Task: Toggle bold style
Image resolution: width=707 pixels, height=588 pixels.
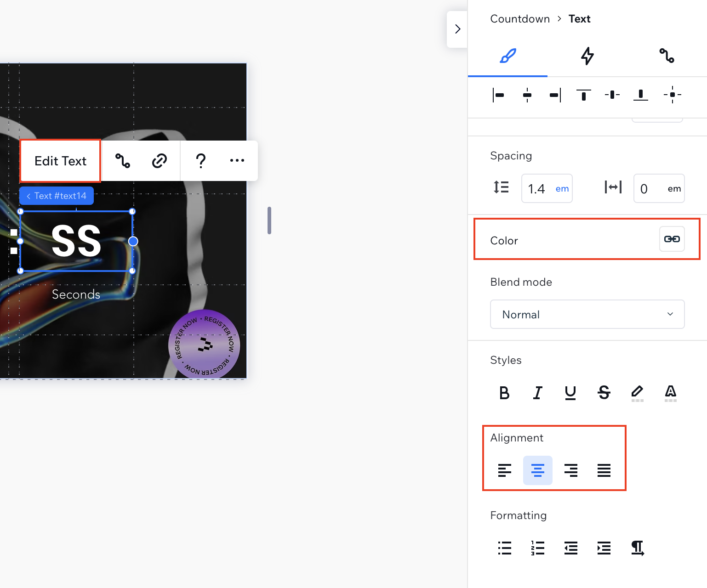Action: coord(504,393)
